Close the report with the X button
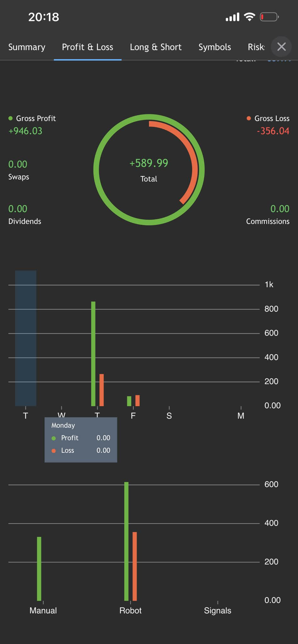 pos(281,47)
